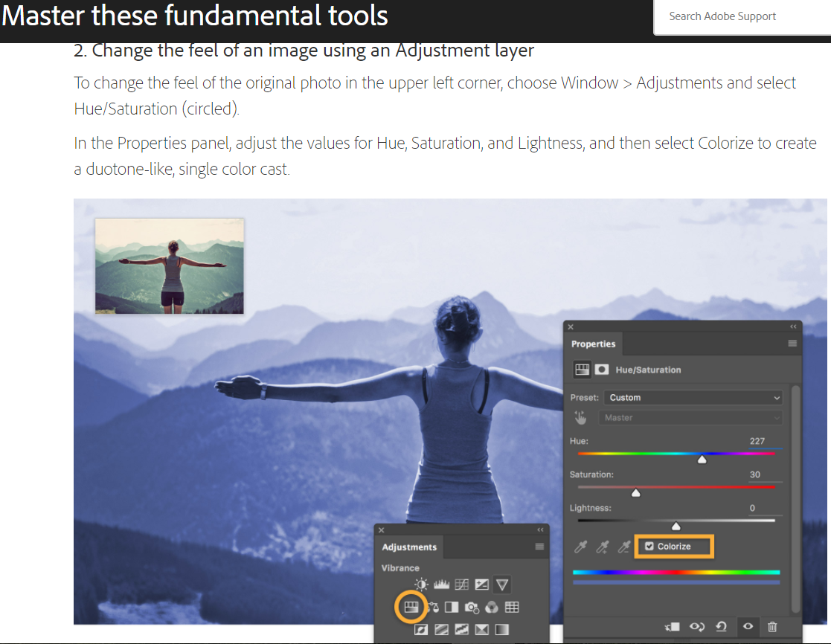Click the original photo thumbnail inset
This screenshot has width=831, height=644.
point(170,266)
